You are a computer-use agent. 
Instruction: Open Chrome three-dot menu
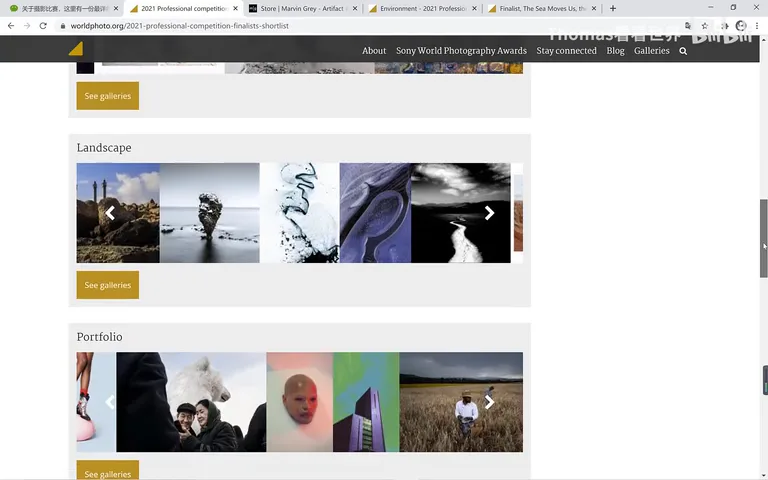pyautogui.click(x=757, y=26)
